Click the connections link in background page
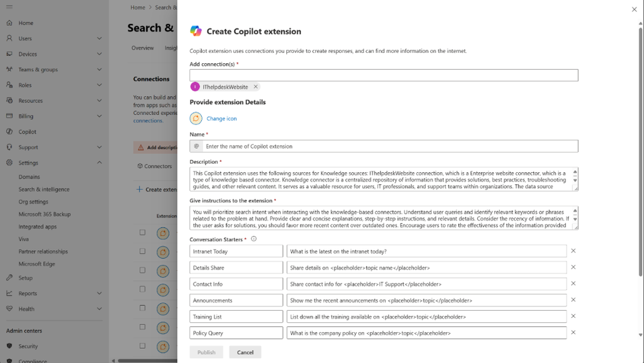The width and height of the screenshot is (644, 363). tap(148, 121)
